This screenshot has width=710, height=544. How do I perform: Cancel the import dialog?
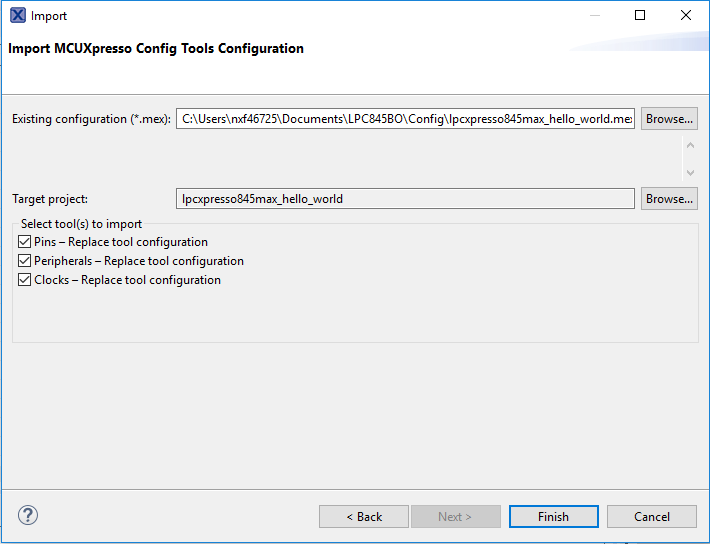coord(652,517)
